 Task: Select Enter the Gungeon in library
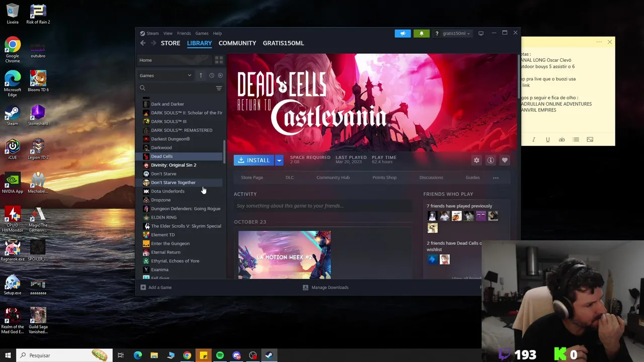[171, 243]
